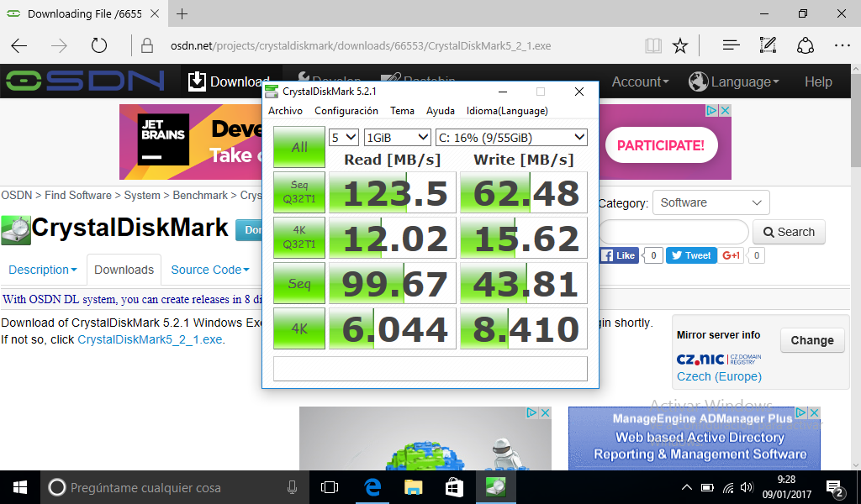Screen dimensions: 861x504
Task: Click the Google G+1 button
Action: (731, 255)
